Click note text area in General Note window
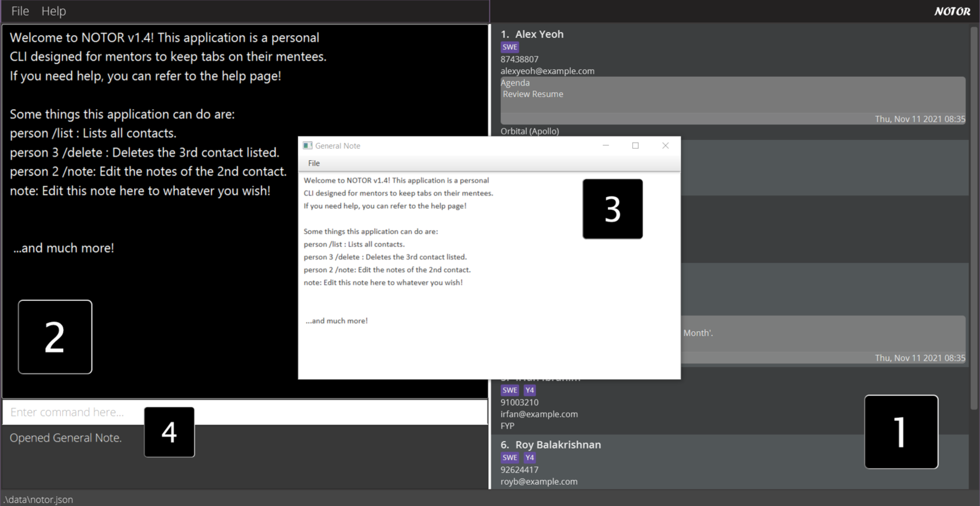 tap(489, 275)
